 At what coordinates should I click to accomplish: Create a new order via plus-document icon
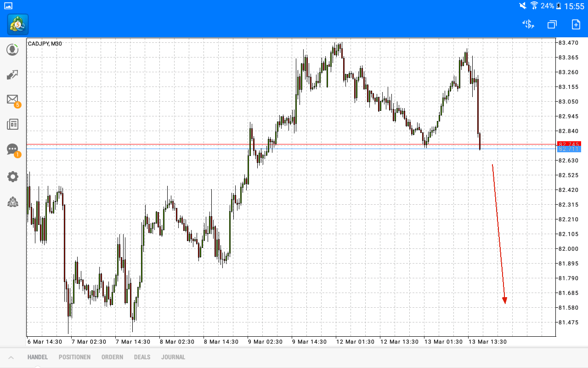coord(575,24)
